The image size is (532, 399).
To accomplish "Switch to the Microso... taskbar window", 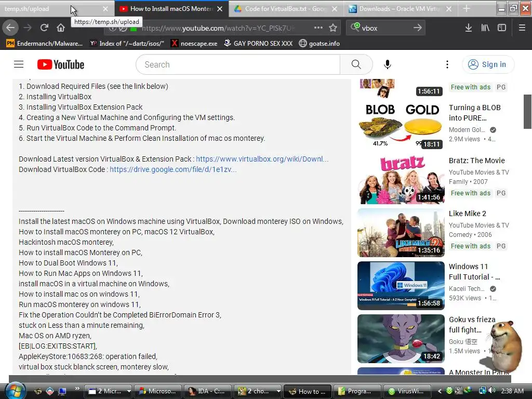I will pyautogui.click(x=157, y=391).
